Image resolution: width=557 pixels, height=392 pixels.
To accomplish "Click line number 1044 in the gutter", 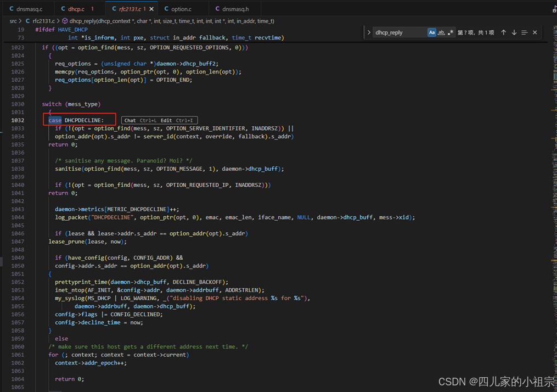I will [18, 217].
